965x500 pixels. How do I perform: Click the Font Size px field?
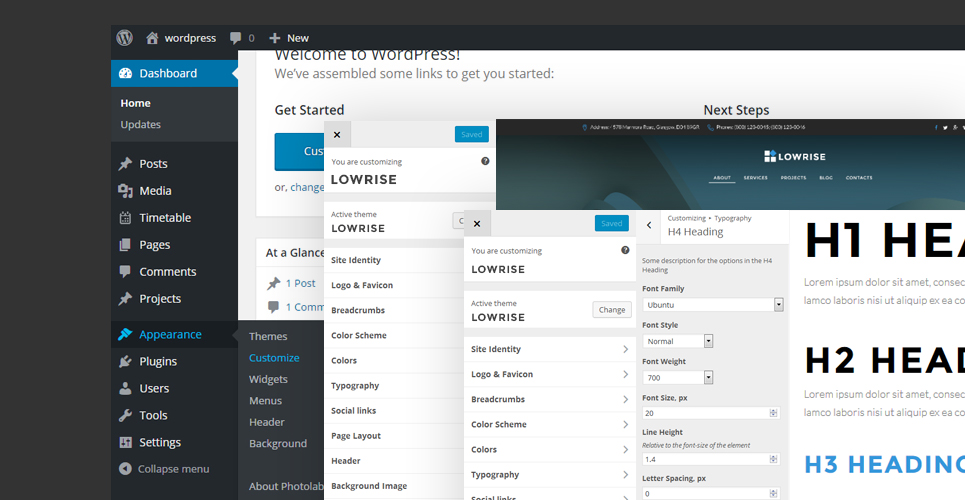point(711,413)
